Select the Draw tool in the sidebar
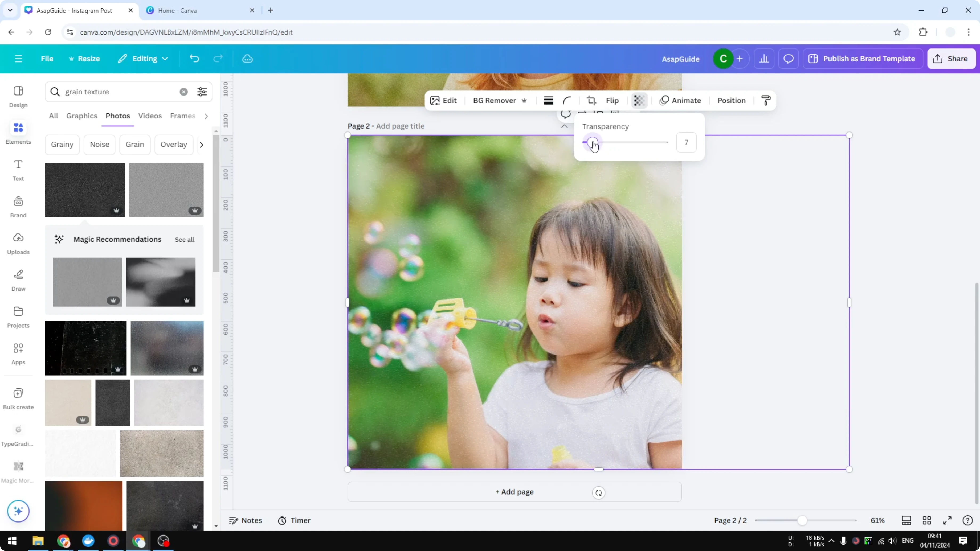The height and width of the screenshot is (551, 980). (18, 279)
